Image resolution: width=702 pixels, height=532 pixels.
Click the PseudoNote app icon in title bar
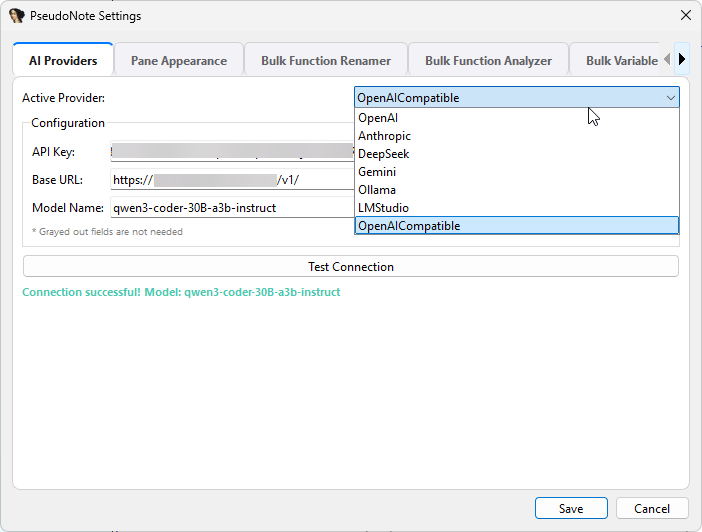17,16
